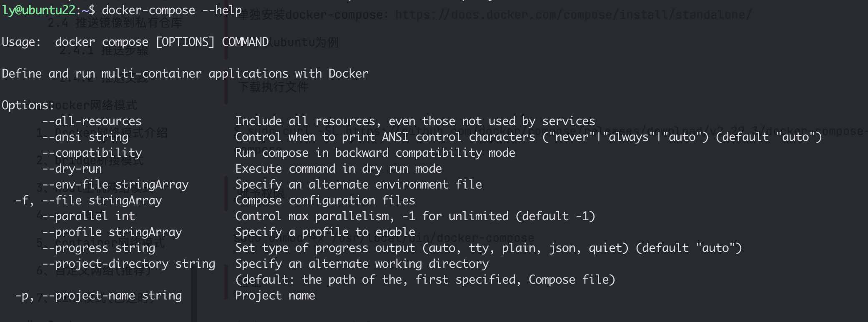Click the -f, --file stringArray option
Viewport: 868px width, 322px height.
(88, 200)
